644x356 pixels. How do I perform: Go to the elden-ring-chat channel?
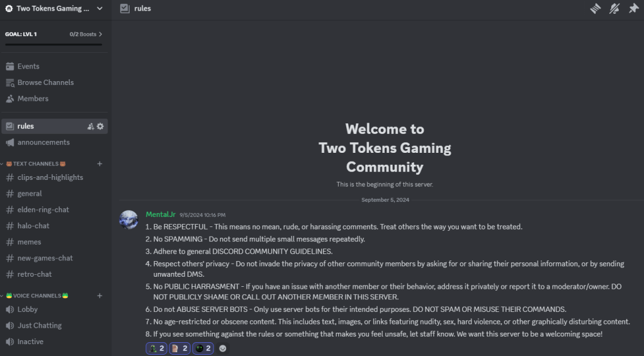(43, 209)
